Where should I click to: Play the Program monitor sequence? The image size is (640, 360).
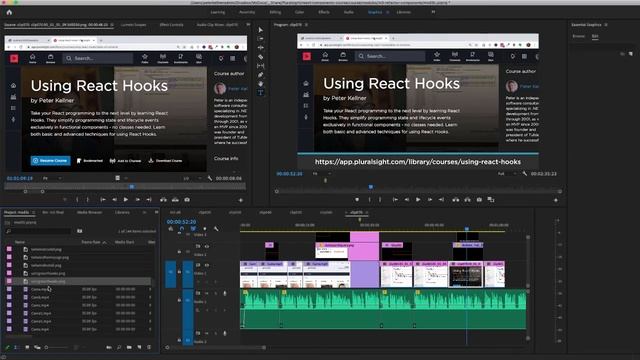pyautogui.click(x=418, y=200)
